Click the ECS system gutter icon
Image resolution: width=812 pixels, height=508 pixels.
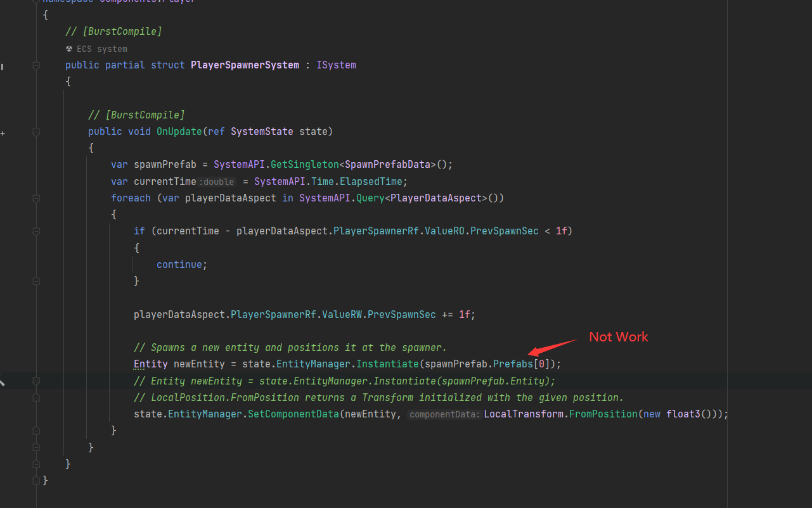68,48
